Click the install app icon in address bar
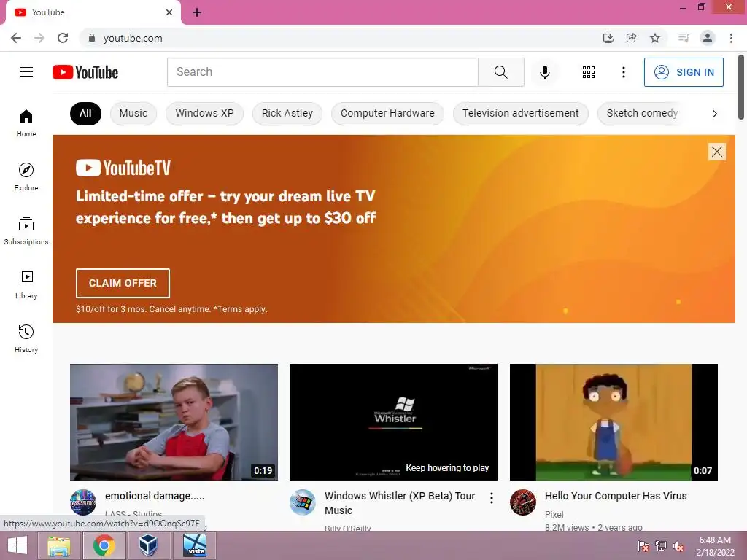The width and height of the screenshot is (747, 560). point(608,38)
